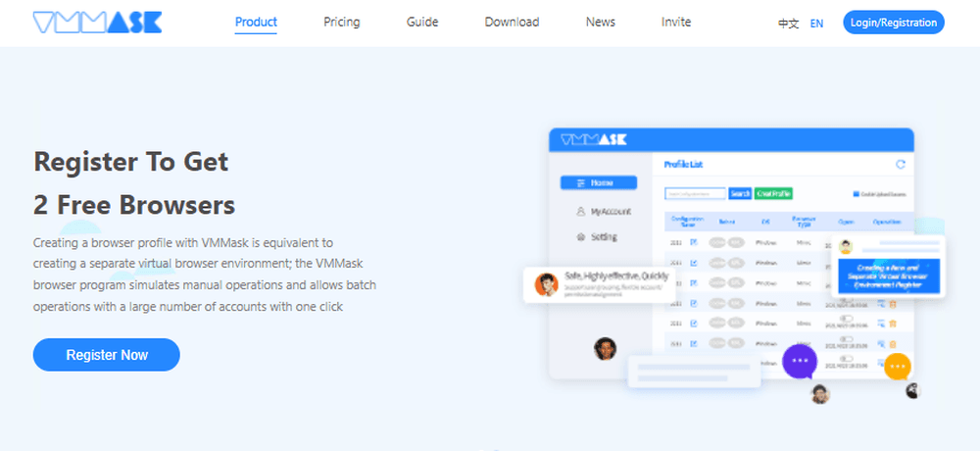This screenshot has height=451, width=980.
Task: Open the Invite page
Action: tap(676, 22)
